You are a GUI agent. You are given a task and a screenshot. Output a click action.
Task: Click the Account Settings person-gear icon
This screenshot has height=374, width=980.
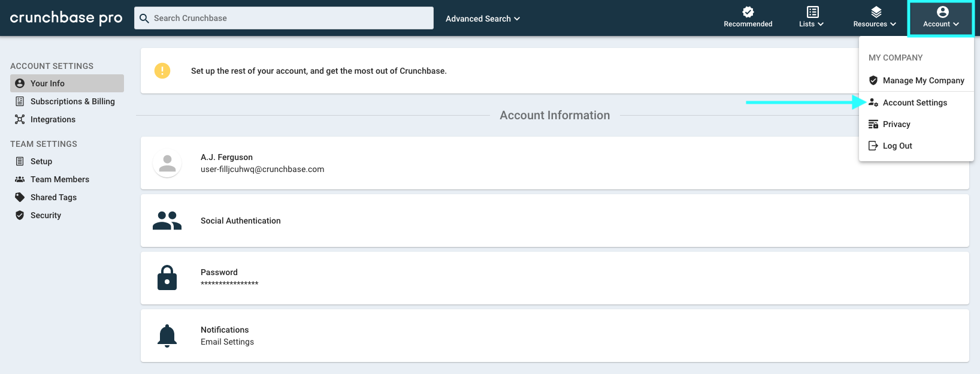tap(873, 102)
